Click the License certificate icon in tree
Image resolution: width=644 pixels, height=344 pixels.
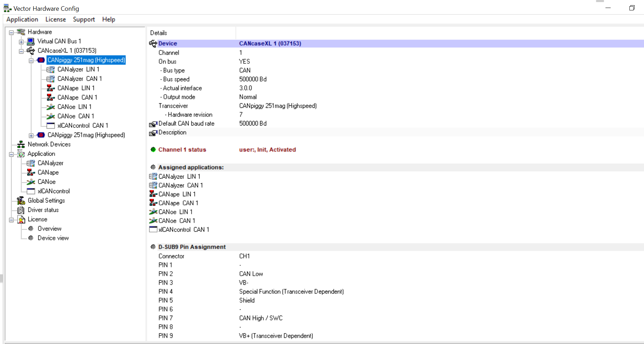coord(21,220)
